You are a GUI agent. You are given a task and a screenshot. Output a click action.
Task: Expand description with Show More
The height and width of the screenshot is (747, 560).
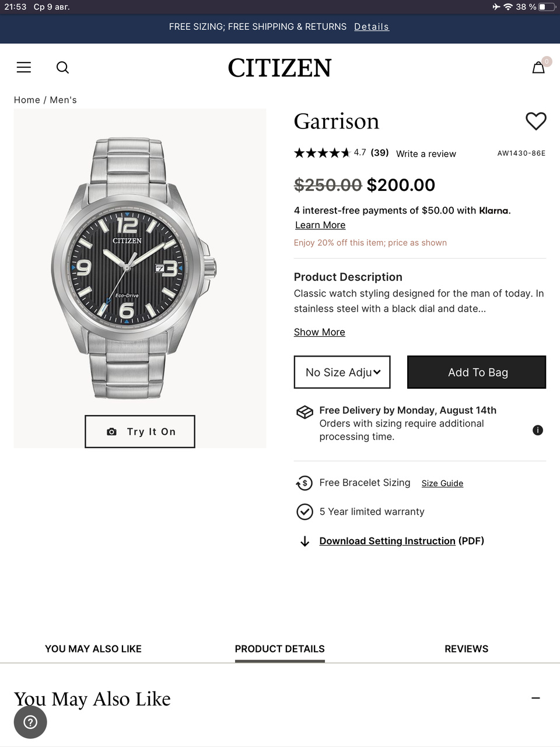tap(319, 332)
